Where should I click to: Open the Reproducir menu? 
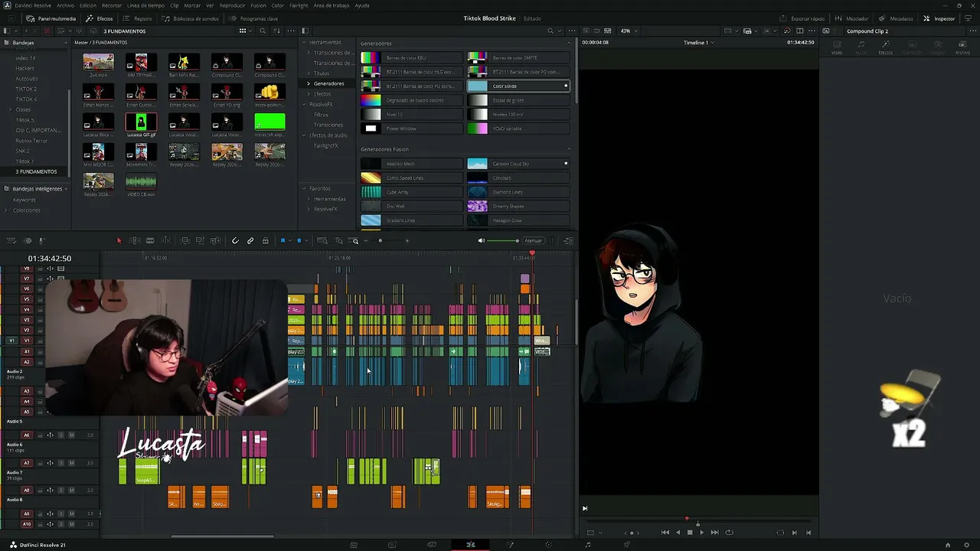coord(232,5)
